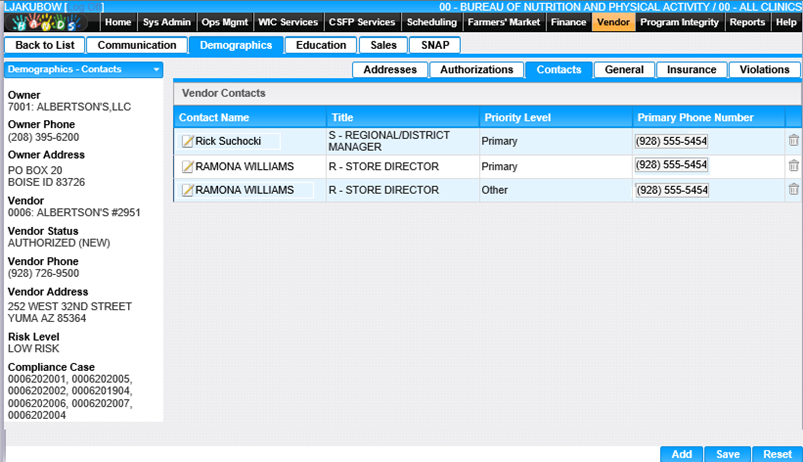Screen dimensions: 803x462
Task: Open the Reports menu
Action: pos(747,23)
